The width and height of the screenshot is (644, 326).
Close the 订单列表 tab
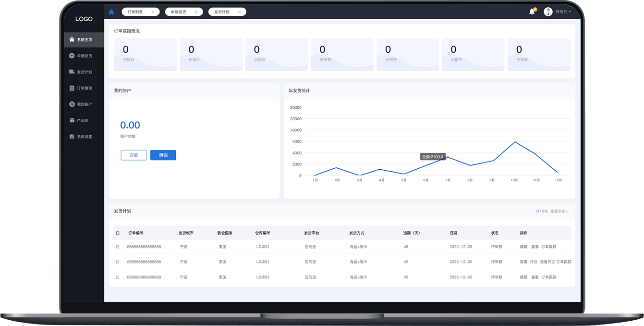point(153,12)
